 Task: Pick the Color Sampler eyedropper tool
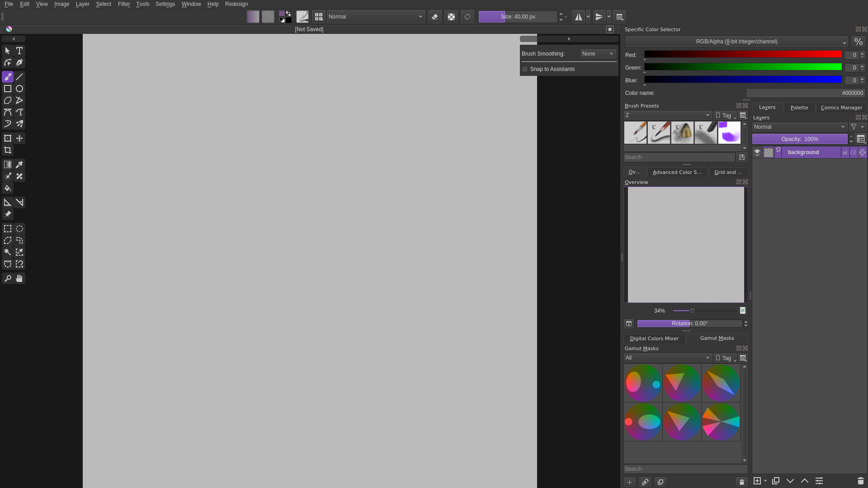pyautogui.click(x=19, y=164)
